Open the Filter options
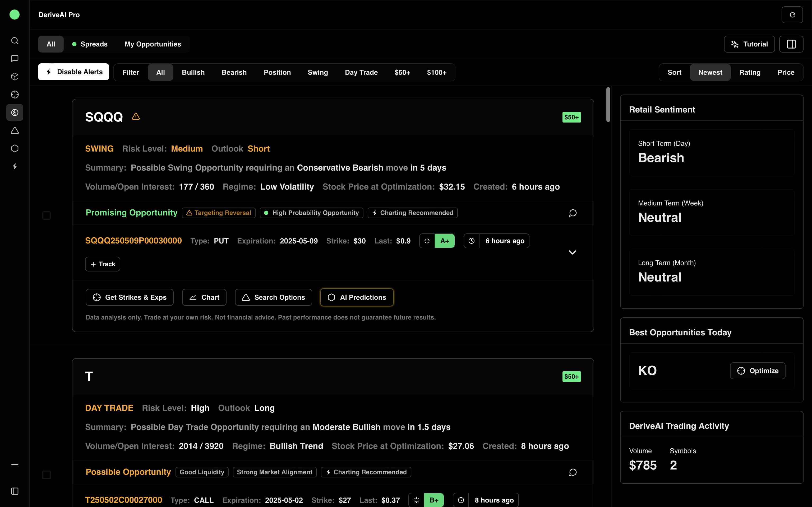This screenshot has width=812, height=507. point(131,72)
